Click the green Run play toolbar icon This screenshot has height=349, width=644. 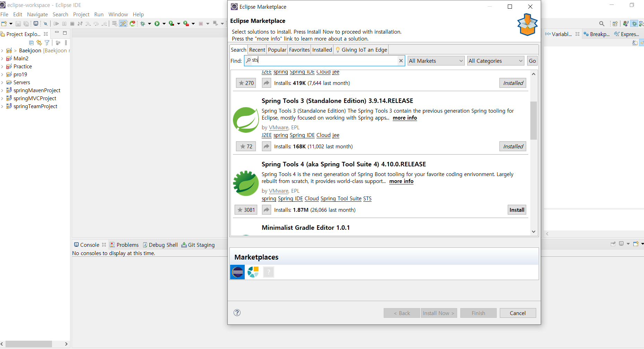tap(157, 24)
